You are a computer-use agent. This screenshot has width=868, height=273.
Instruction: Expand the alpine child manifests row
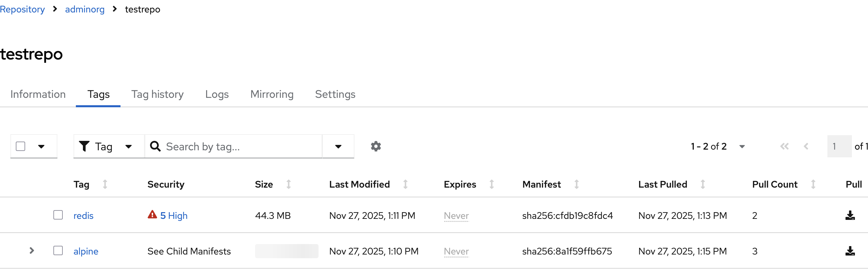pos(32,251)
